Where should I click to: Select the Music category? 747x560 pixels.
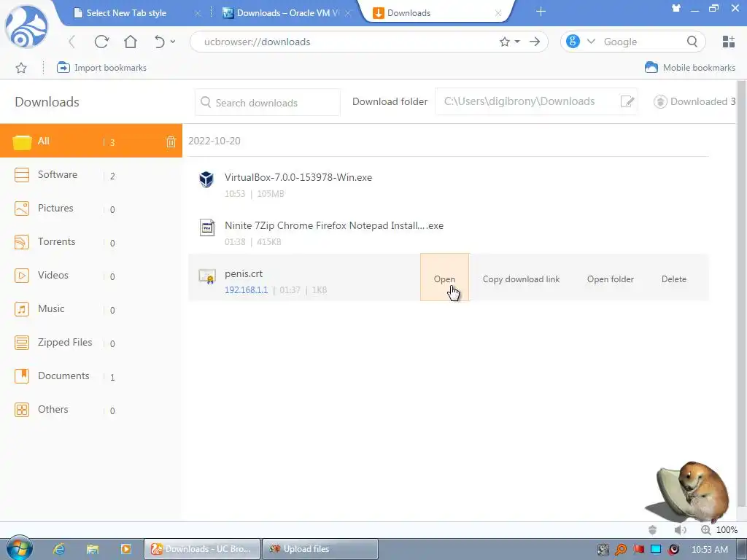tap(91, 309)
